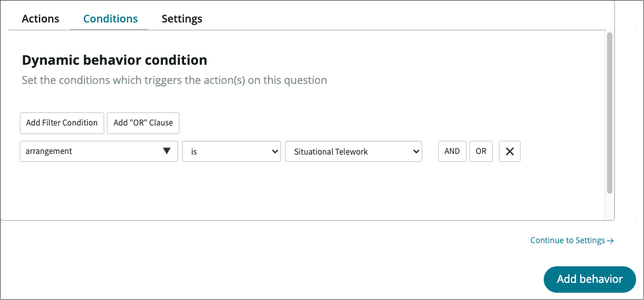Click the Add behavior button
This screenshot has width=644, height=300.
point(589,279)
